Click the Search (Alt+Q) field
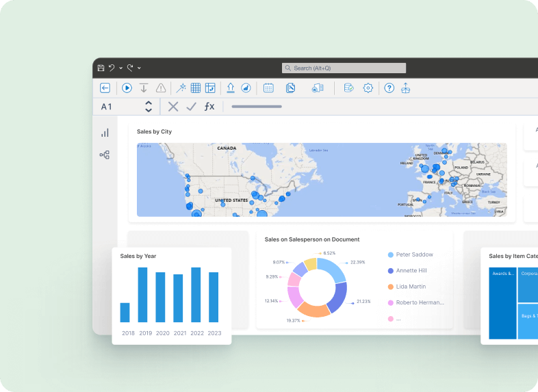Screen dimensions: 538x392 point(344,68)
